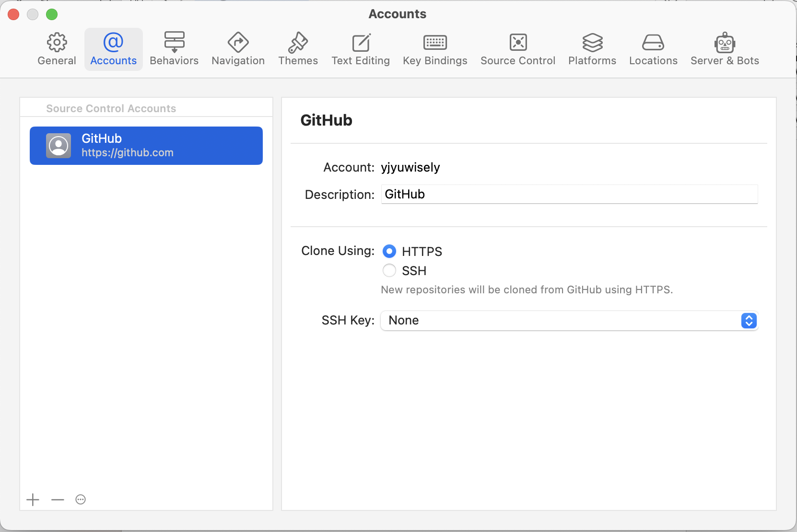Open the Navigation preferences icon
797x532 pixels.
coord(238,43)
